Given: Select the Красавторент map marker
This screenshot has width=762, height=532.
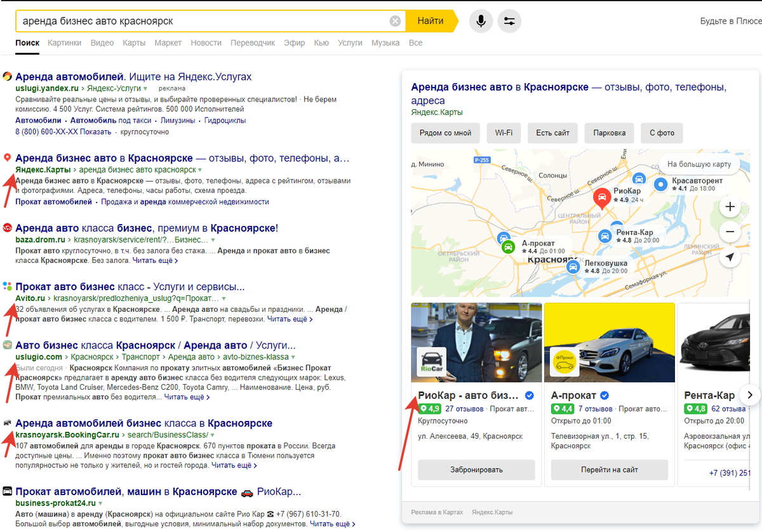Looking at the screenshot, I should [x=661, y=184].
